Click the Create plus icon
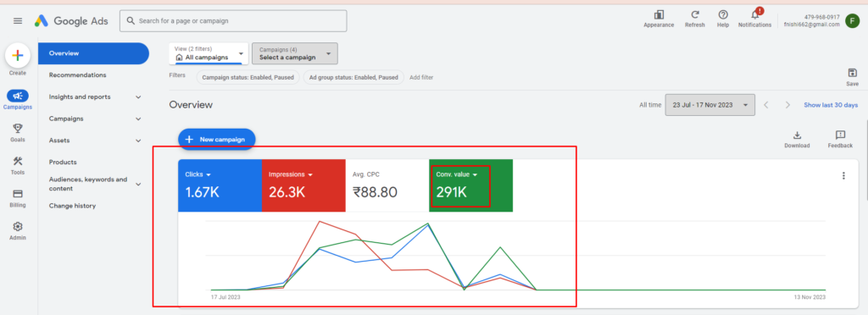The height and width of the screenshot is (315, 868). coord(17,55)
